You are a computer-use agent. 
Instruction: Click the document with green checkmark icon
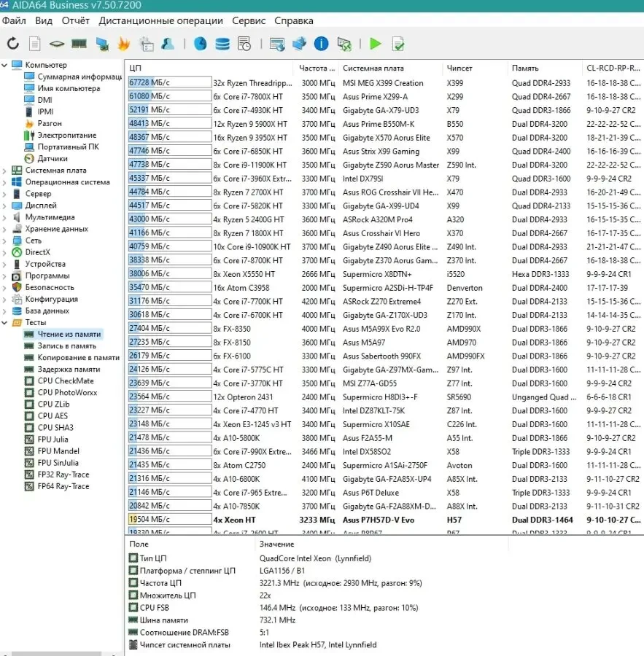click(397, 44)
